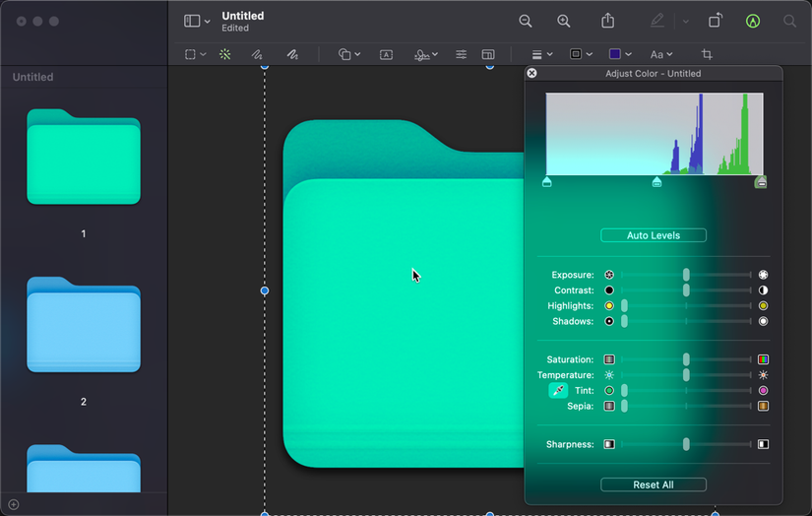Pick the Tint eyedropper tool
812x516 pixels.
558,391
